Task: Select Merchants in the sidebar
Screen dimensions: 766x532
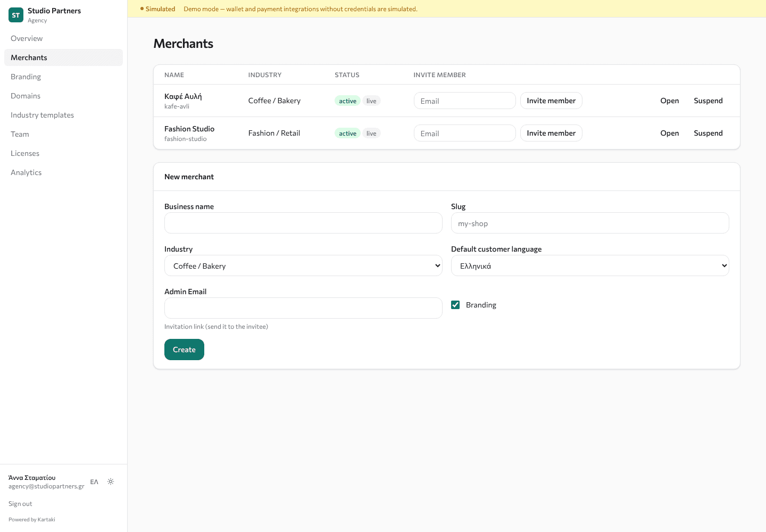Action: tap(63, 57)
